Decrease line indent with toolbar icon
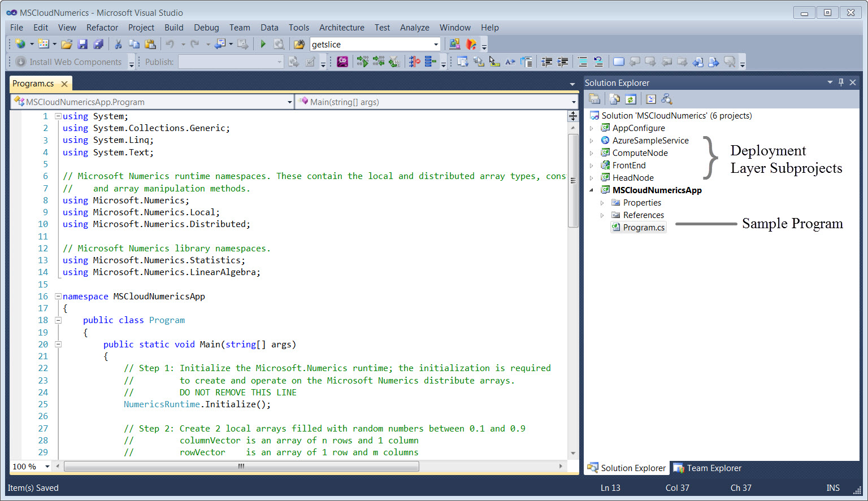 [x=547, y=62]
